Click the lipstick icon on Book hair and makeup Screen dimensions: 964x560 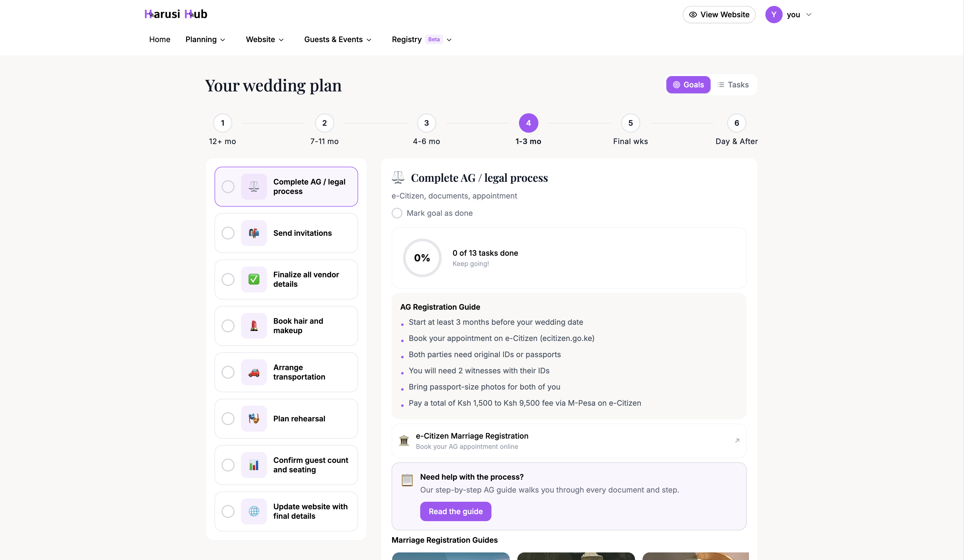tap(254, 326)
